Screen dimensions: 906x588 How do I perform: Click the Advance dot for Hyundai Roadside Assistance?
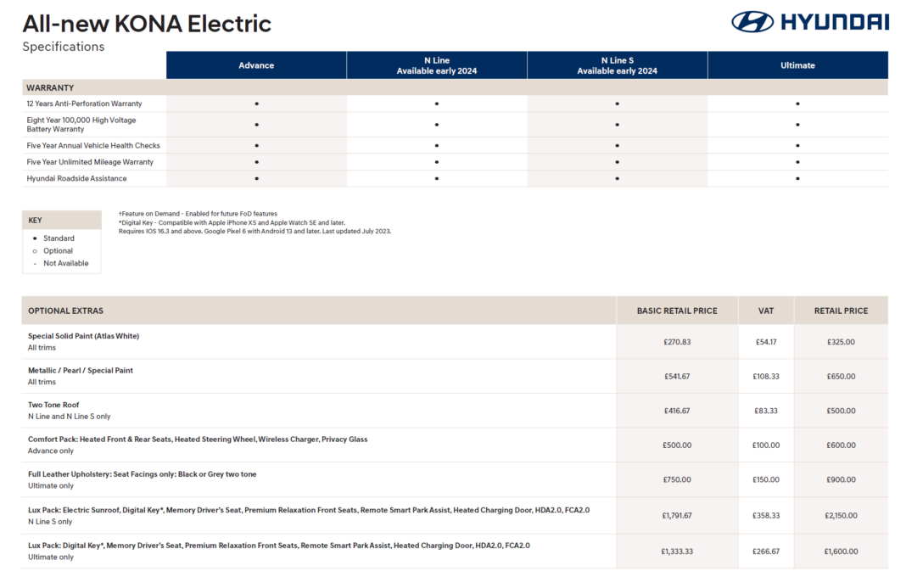pos(255,178)
